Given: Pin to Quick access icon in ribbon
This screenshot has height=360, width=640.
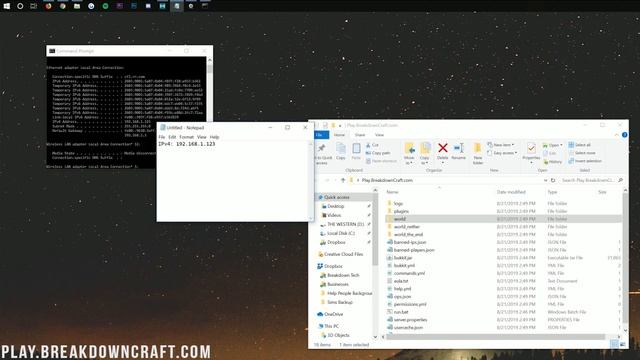Looking at the screenshot, I should pyautogui.click(x=322, y=148).
